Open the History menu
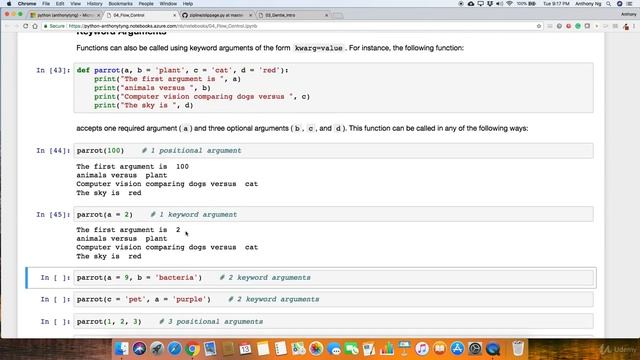 (x=94, y=4)
